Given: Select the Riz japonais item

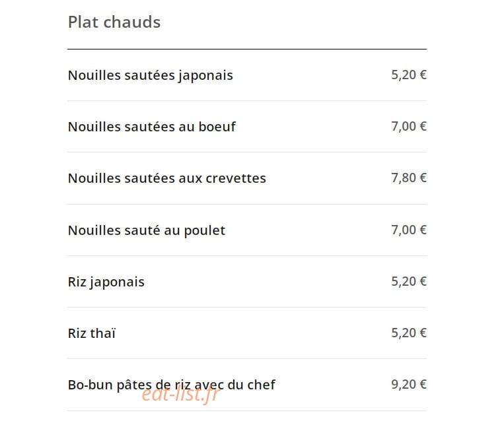Looking at the screenshot, I should pos(106,282).
